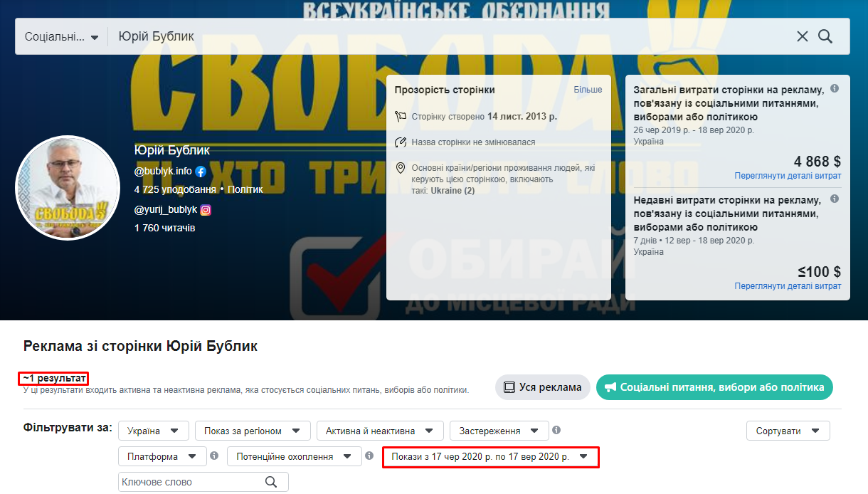Click the 1 760 читачів text

pyautogui.click(x=164, y=228)
